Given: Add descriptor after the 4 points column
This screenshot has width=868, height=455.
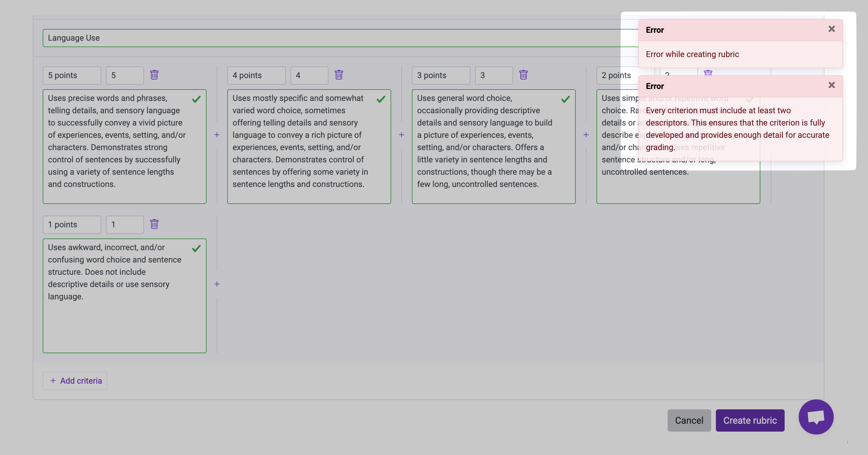Looking at the screenshot, I should (401, 135).
